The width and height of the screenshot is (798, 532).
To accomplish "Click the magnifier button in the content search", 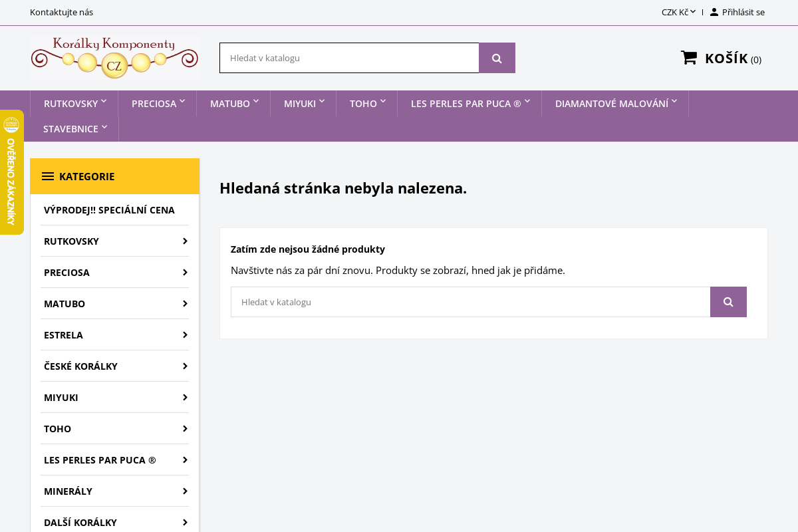I will click(x=728, y=302).
